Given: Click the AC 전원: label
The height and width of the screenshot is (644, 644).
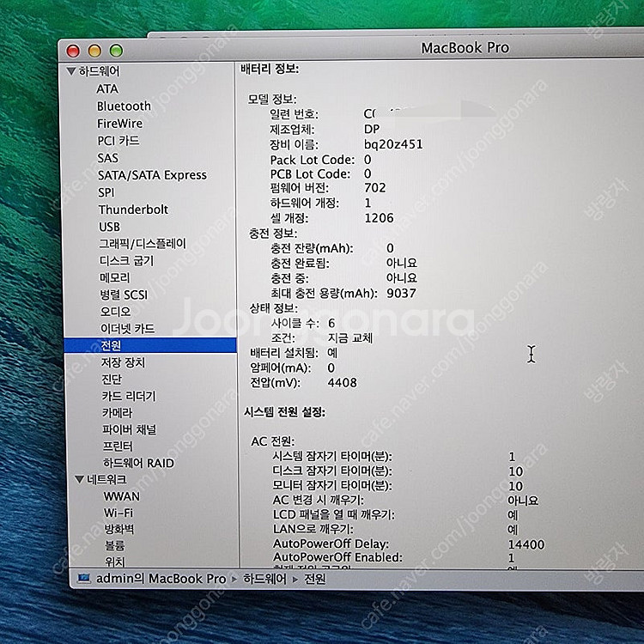Looking at the screenshot, I should pos(273,441).
